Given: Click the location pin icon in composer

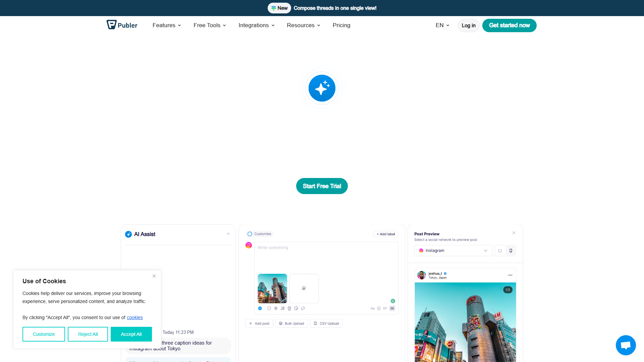Looking at the screenshot, I should click(289, 308).
